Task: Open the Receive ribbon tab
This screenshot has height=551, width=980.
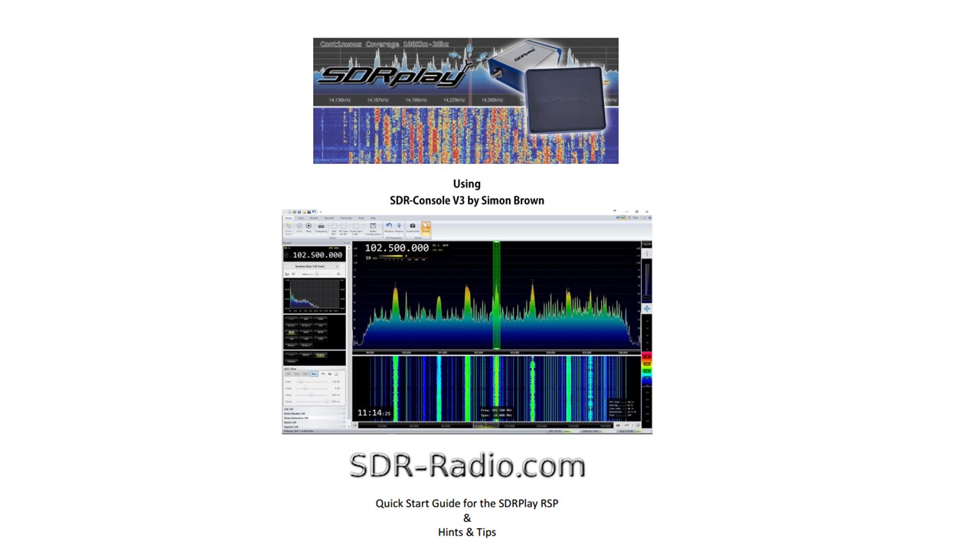Action: [314, 218]
